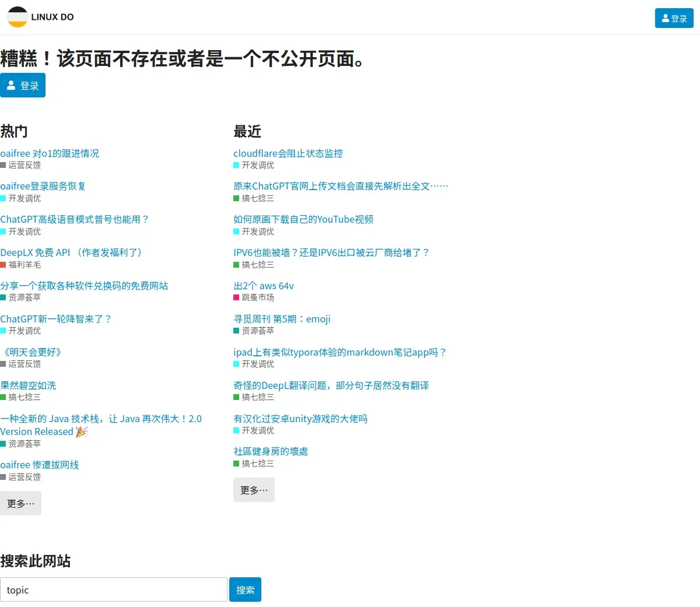
Task: Open topic oaifree 对o1的跟进情况
Action: [50, 153]
